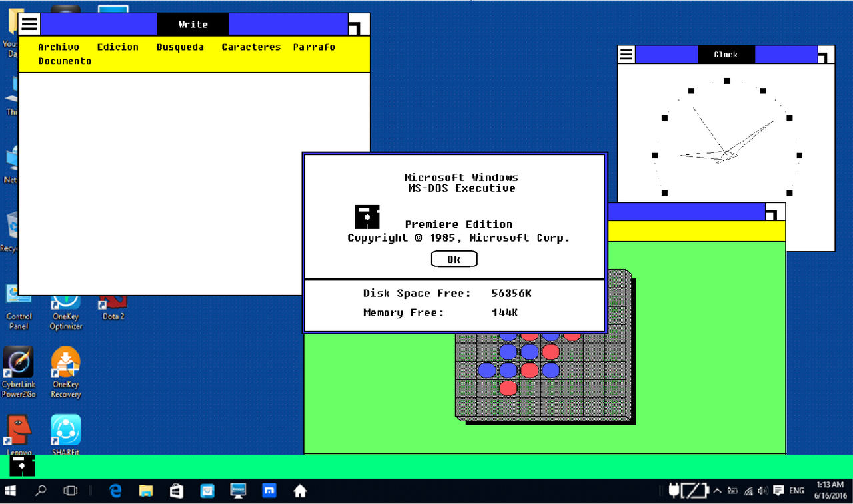Click the ENG language indicator in the taskbar
The width and height of the screenshot is (853, 504).
coord(797,491)
